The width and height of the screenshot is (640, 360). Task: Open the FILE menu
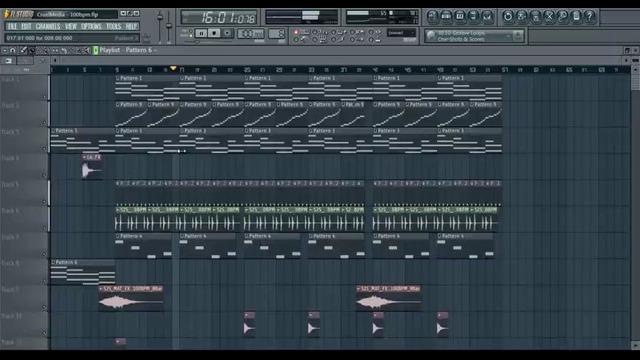pos(12,27)
